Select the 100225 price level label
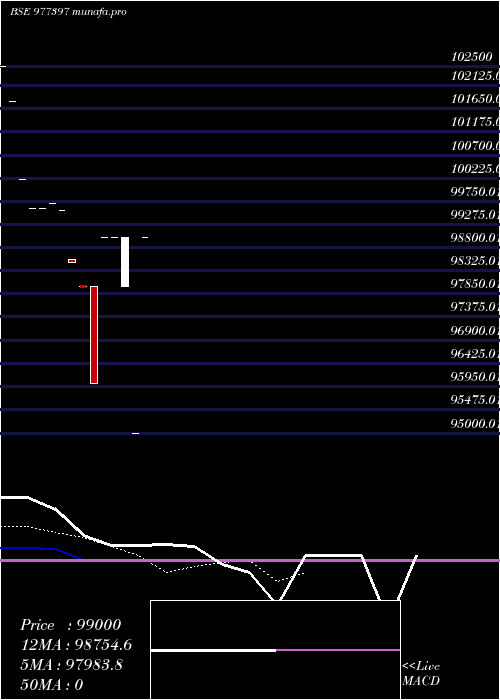This screenshot has width=500, height=700. coord(475,168)
